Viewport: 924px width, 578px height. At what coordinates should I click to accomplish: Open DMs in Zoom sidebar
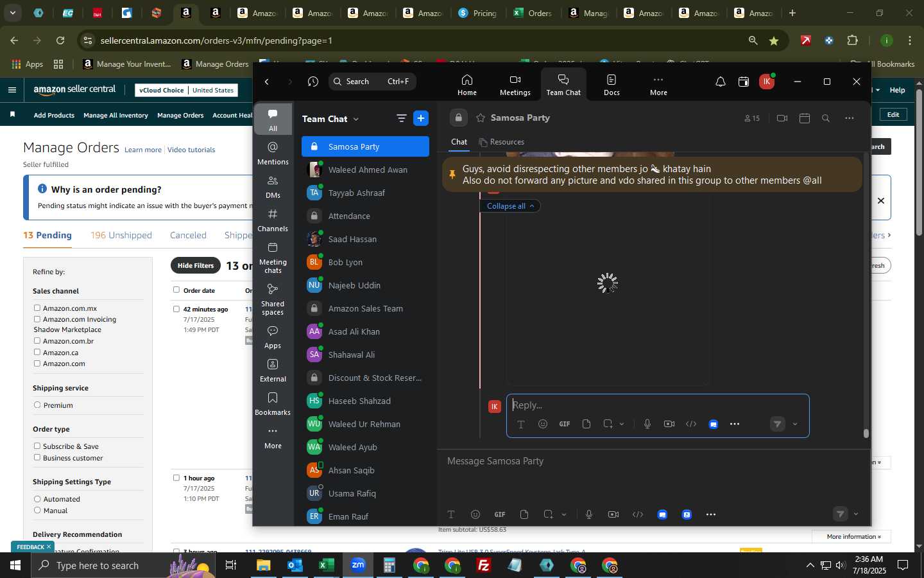273,187
